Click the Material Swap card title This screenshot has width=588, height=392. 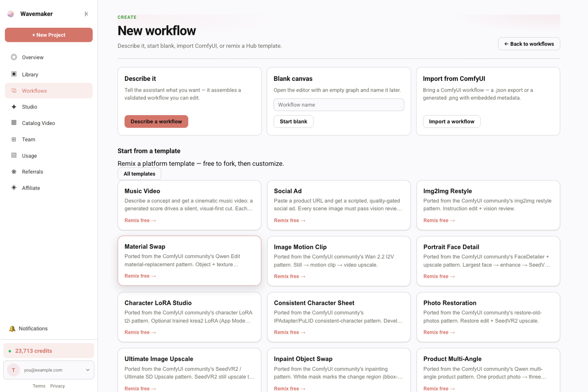click(145, 246)
